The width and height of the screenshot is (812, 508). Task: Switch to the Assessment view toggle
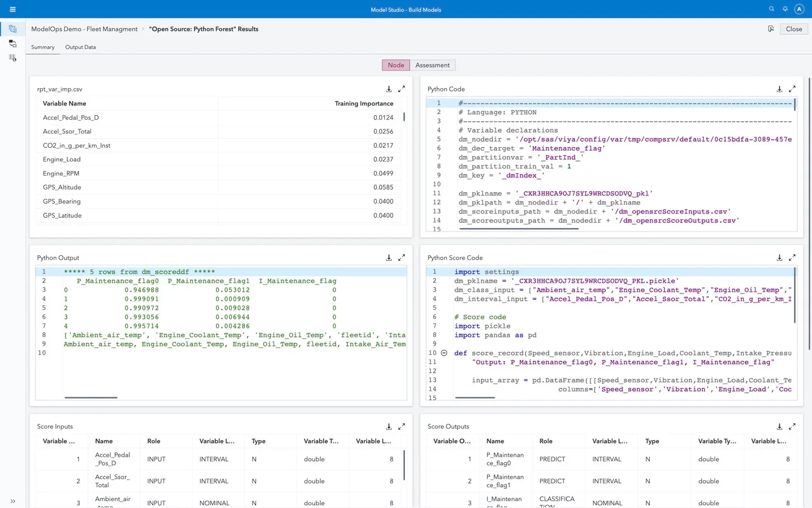point(433,65)
